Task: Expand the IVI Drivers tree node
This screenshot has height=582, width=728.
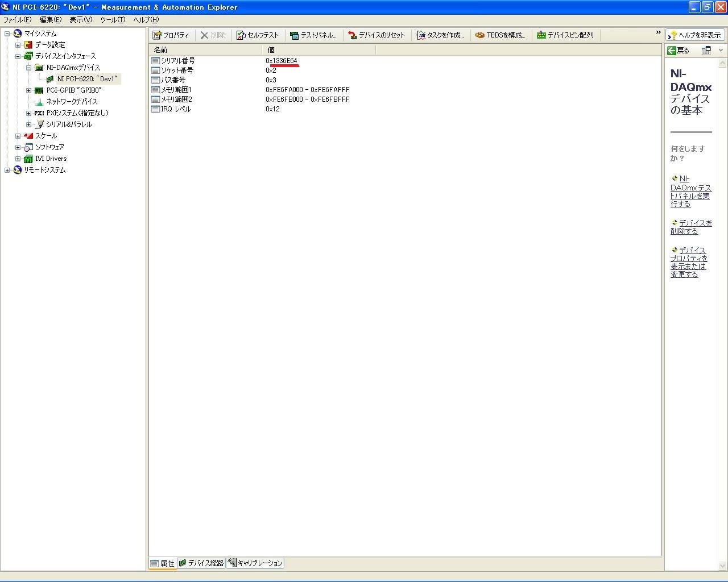Action: pos(18,159)
